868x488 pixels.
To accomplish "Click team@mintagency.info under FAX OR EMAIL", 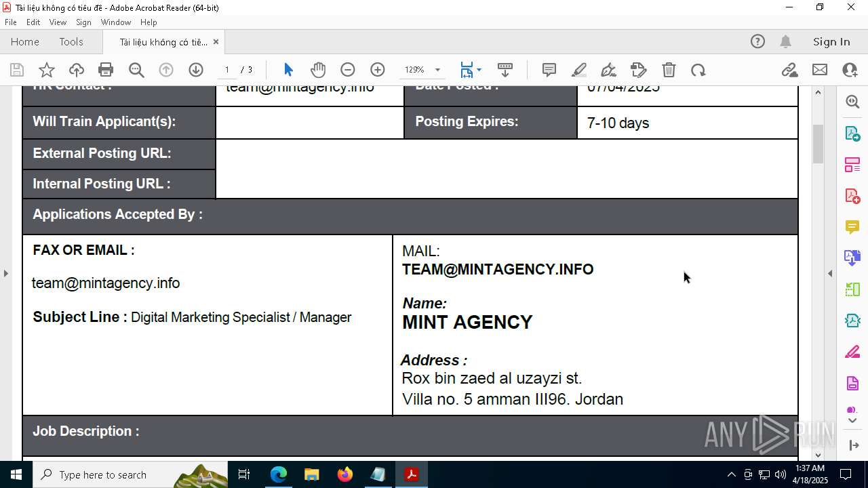I will (106, 283).
